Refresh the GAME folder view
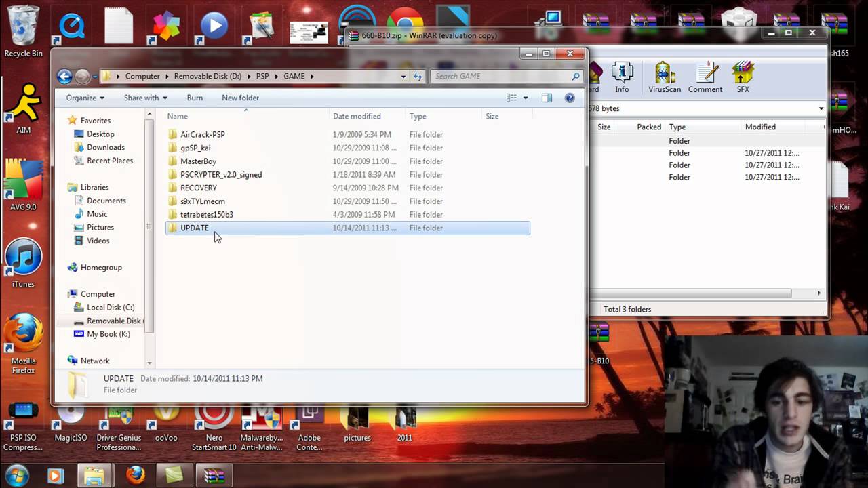Image resolution: width=868 pixels, height=488 pixels. coord(418,77)
